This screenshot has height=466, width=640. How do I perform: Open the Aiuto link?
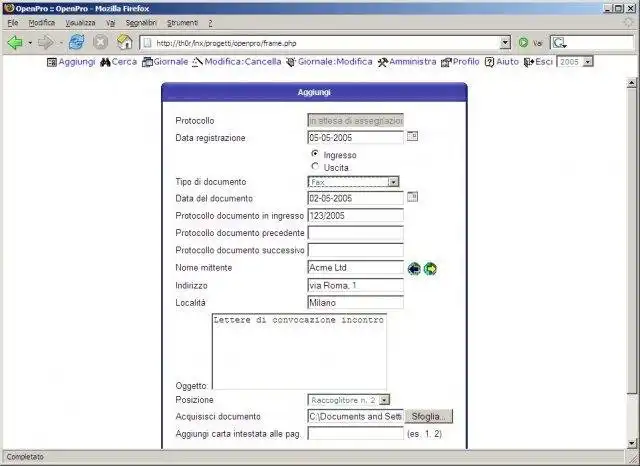pos(507,62)
